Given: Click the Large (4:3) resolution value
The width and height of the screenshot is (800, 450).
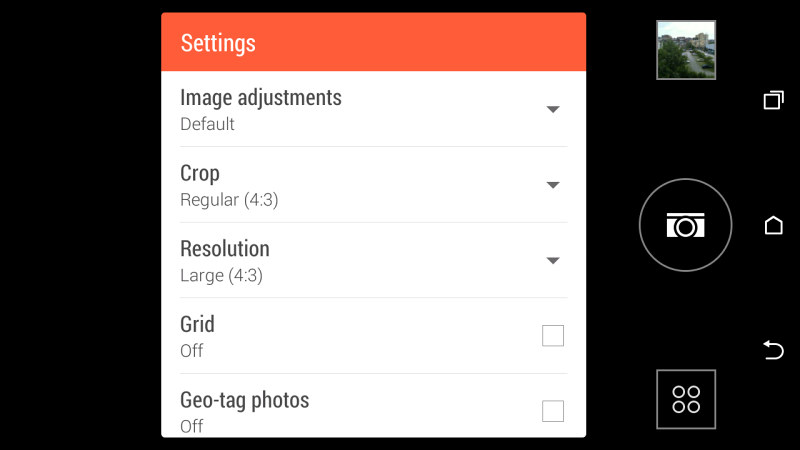Looking at the screenshot, I should pyautogui.click(x=221, y=275).
